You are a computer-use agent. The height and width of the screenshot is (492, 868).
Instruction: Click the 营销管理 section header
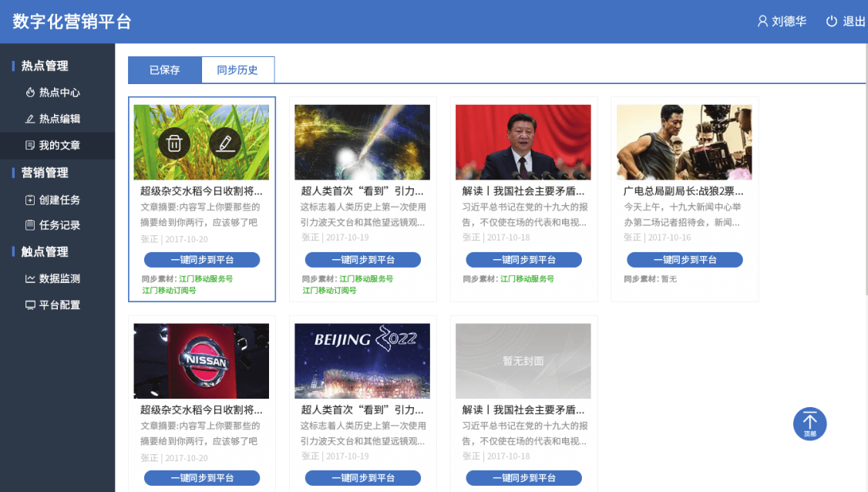coord(45,173)
